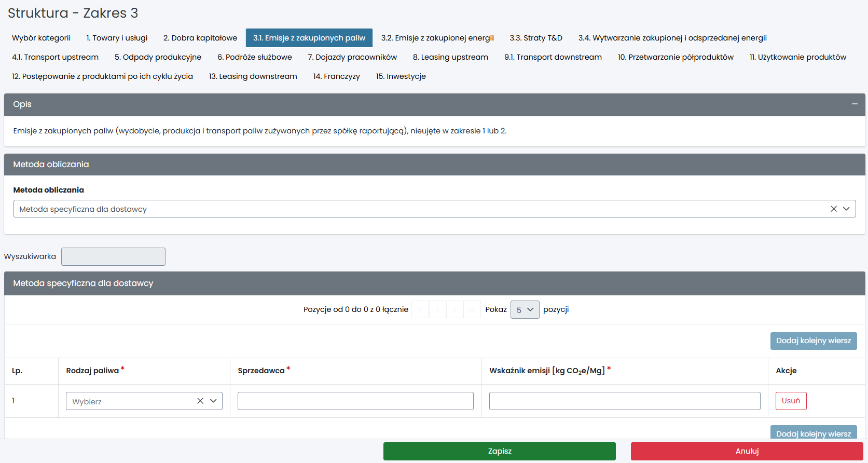The image size is (868, 463).
Task: Clear the Metoda obliczania selection with X
Action: point(833,209)
